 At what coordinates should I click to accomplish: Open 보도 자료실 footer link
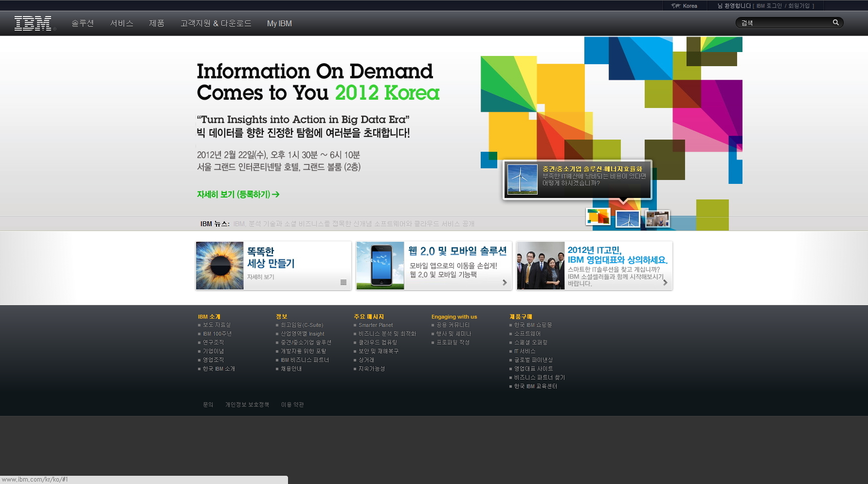(217, 325)
